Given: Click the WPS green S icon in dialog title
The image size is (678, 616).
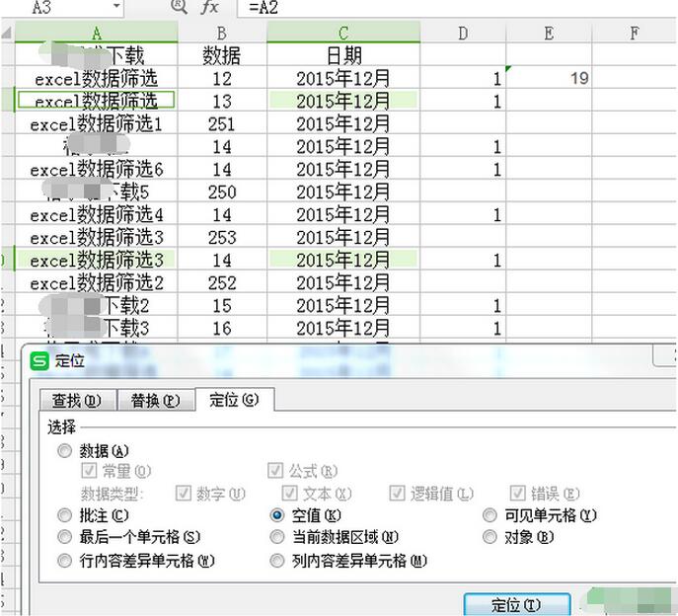Looking at the screenshot, I should click(39, 360).
